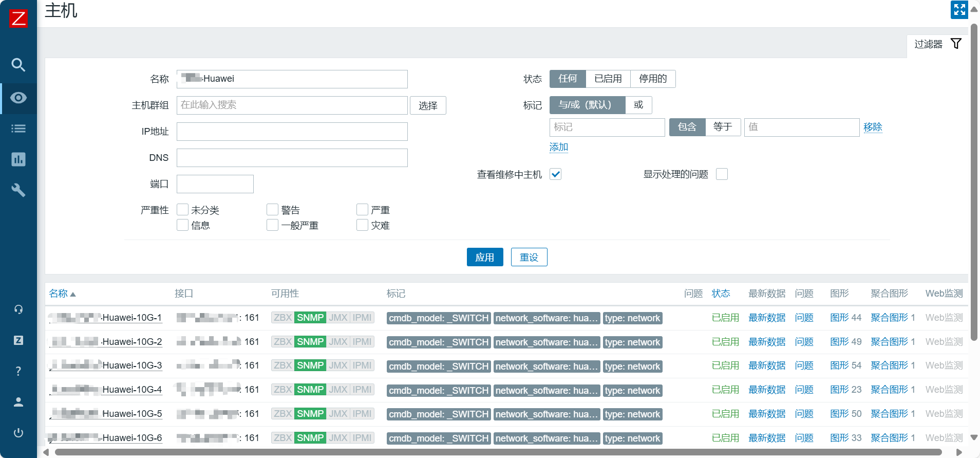
Task: Open the Help question mark icon
Action: coord(18,371)
